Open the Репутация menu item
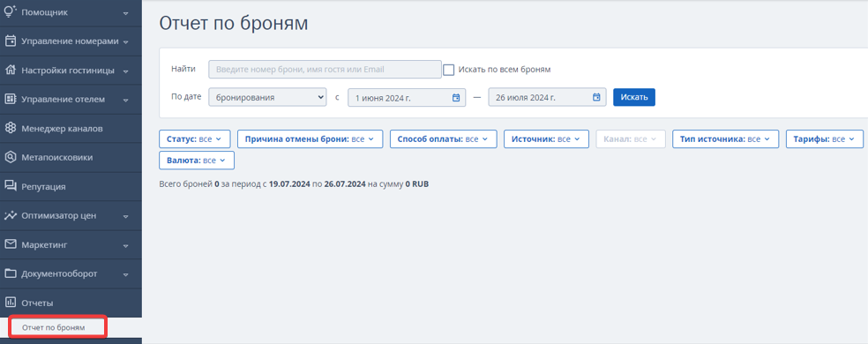The width and height of the screenshot is (868, 344). coord(71,187)
